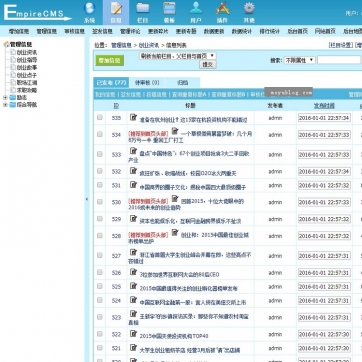Select 数据统计 in the submenu bar
The width and height of the screenshot is (362, 362).
click(x=242, y=31)
